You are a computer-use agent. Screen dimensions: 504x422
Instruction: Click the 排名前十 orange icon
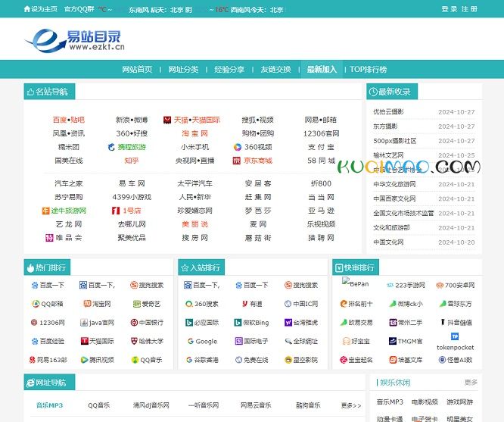(344, 304)
